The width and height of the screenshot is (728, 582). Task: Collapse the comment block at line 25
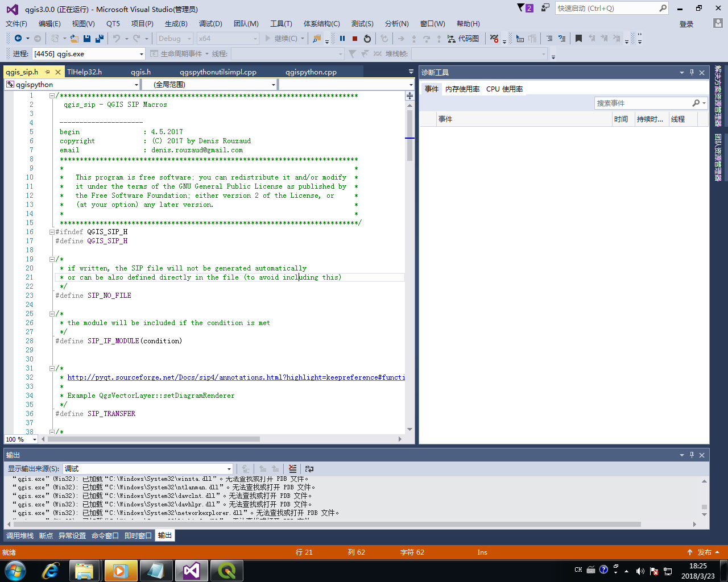[52, 314]
